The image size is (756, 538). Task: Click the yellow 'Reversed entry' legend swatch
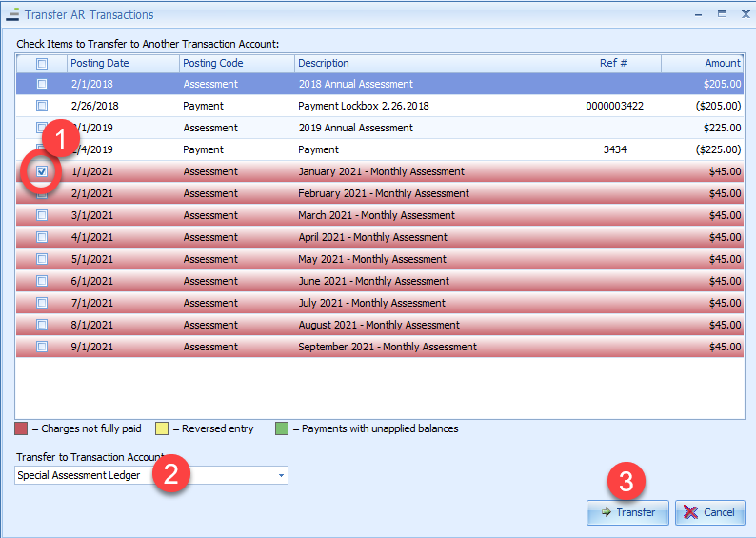tap(164, 428)
